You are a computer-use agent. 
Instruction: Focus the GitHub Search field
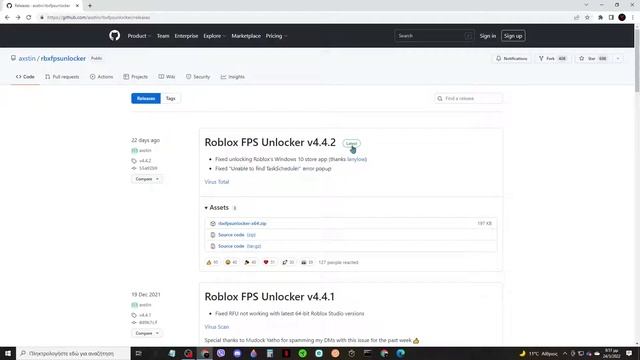pyautogui.click(x=434, y=36)
